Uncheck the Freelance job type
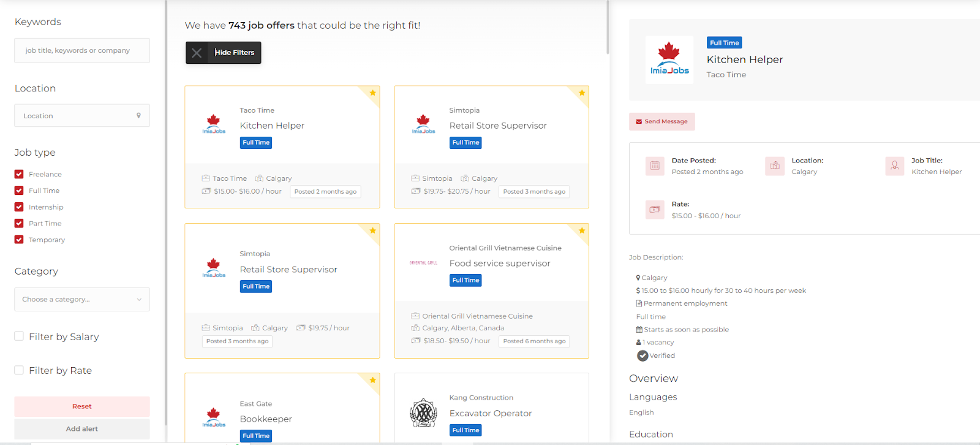This screenshot has height=445, width=980. pos(19,174)
